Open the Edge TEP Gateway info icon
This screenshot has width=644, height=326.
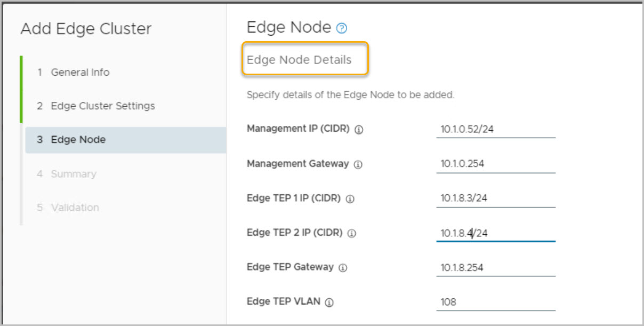point(343,268)
